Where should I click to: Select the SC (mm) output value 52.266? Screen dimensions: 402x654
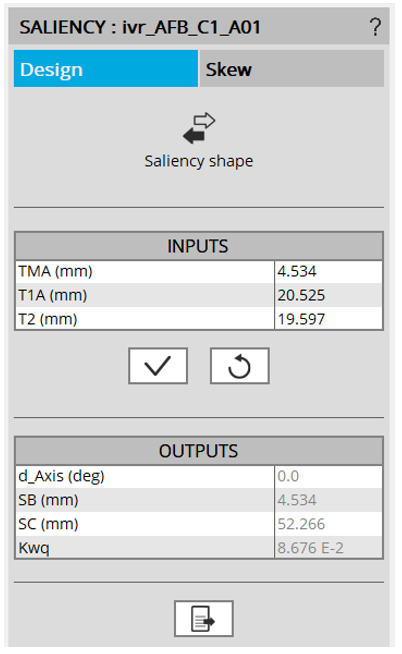328,524
